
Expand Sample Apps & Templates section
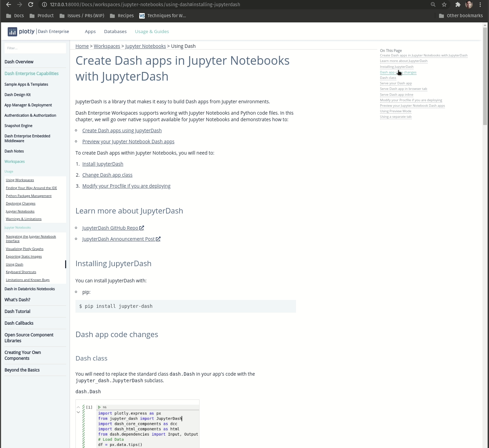26,84
